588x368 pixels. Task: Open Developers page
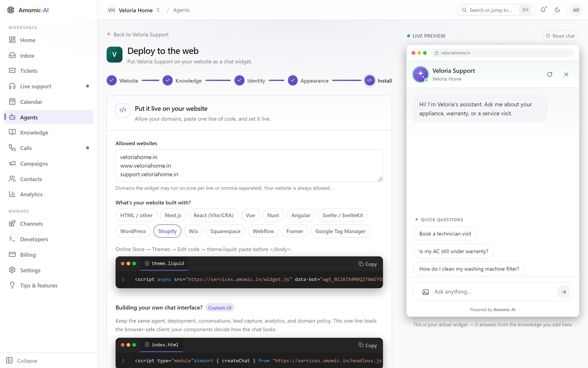pos(49,239)
